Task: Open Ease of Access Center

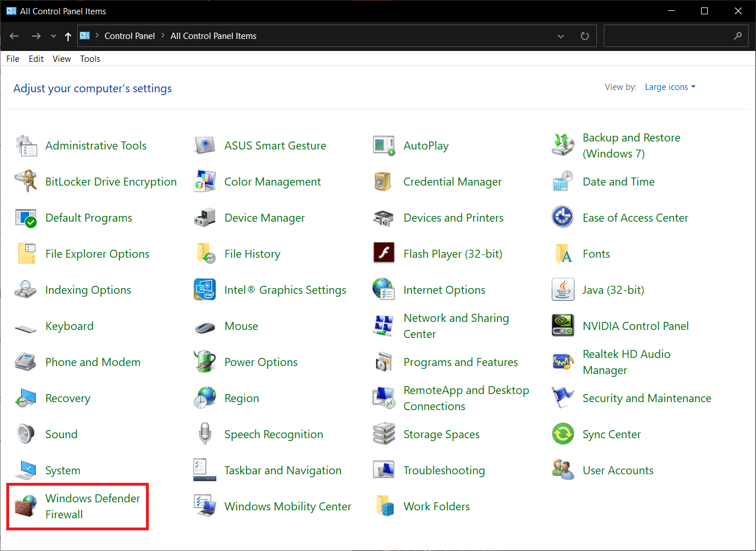Action: click(x=635, y=218)
